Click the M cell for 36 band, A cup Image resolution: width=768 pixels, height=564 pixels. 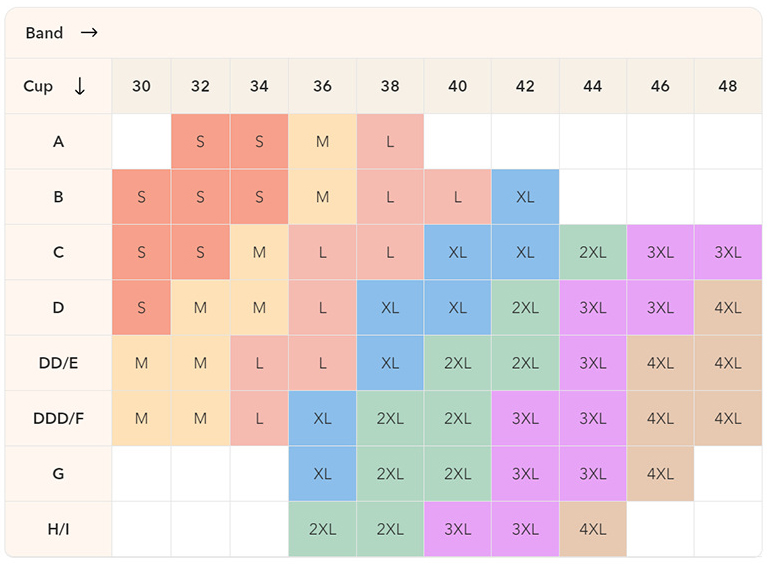(x=322, y=141)
